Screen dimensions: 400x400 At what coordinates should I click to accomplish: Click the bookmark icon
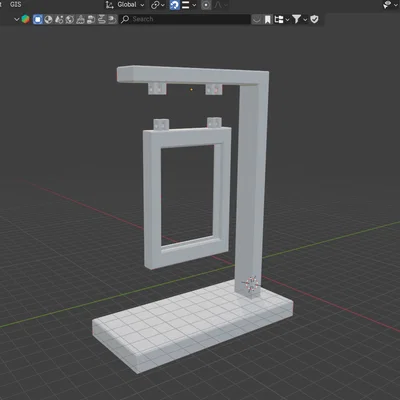pyautogui.click(x=268, y=19)
